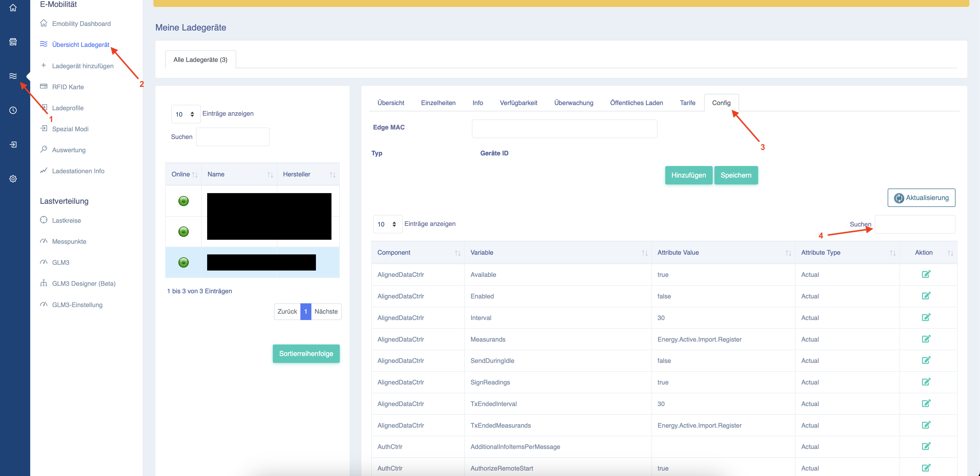The height and width of the screenshot is (476, 980).
Task: Sort by the Attribute Value column arrows
Action: tap(788, 253)
